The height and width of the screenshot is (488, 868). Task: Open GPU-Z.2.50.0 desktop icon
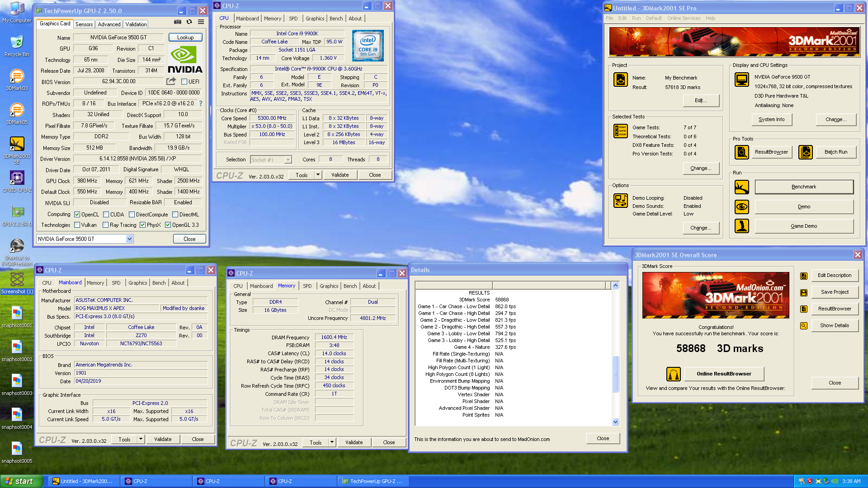click(x=17, y=215)
